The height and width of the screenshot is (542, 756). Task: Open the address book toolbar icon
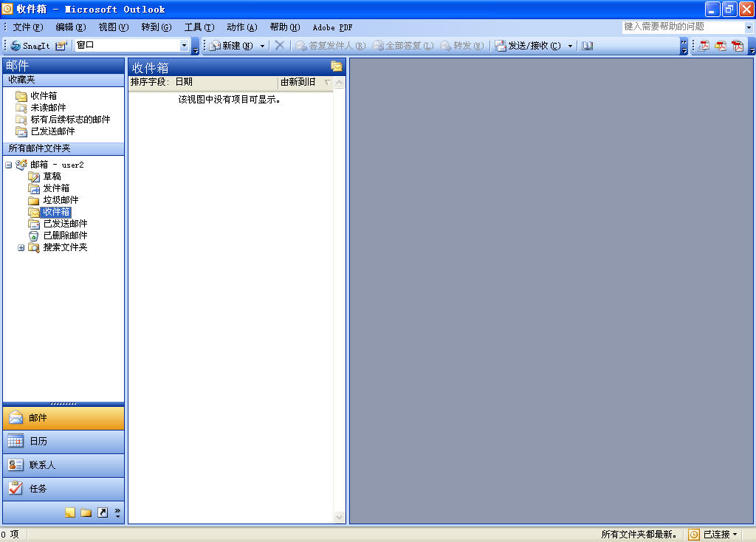click(588, 46)
